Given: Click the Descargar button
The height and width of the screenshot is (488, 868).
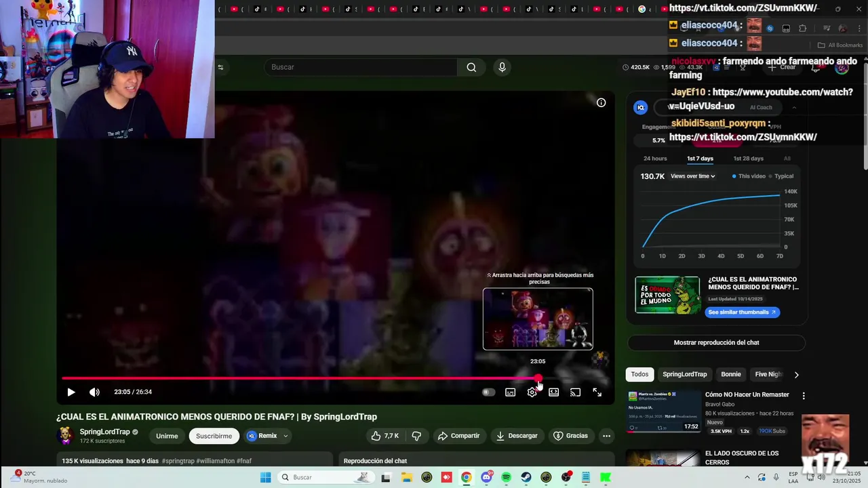Looking at the screenshot, I should point(517,436).
